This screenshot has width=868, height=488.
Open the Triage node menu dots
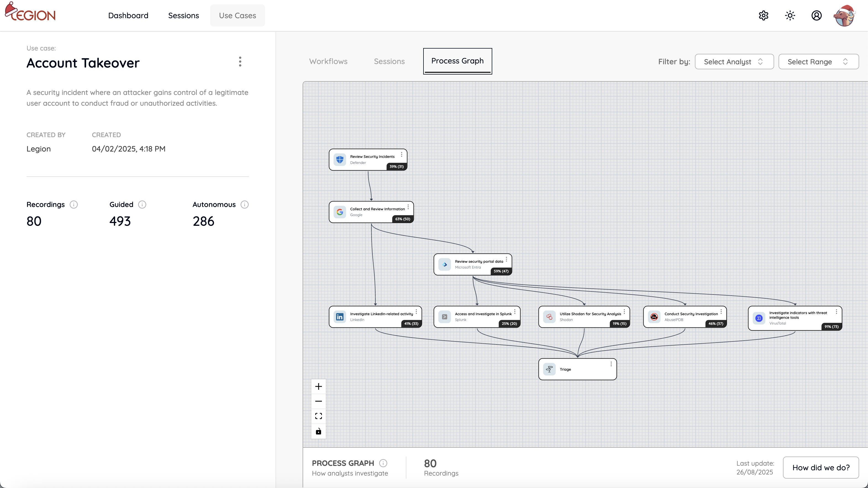point(611,364)
